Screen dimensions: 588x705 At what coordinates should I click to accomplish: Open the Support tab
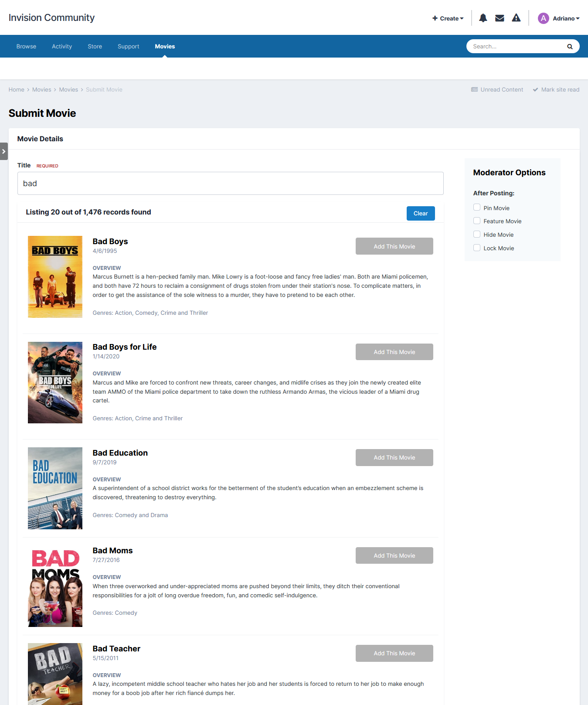tap(129, 46)
